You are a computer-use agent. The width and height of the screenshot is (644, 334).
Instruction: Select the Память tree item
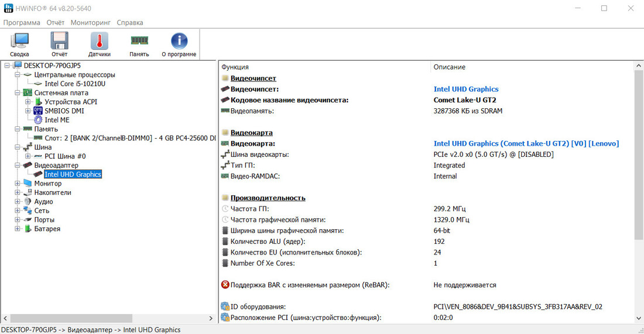pyautogui.click(x=46, y=129)
